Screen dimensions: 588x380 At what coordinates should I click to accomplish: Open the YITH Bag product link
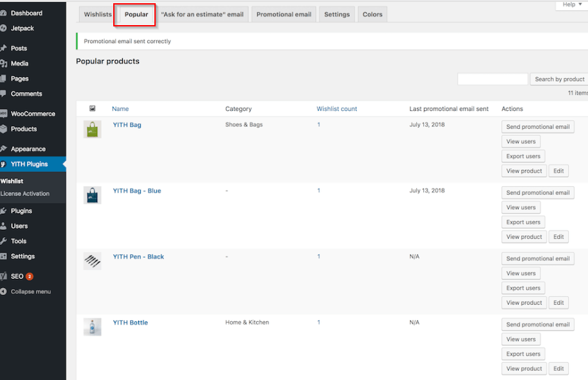pos(127,125)
